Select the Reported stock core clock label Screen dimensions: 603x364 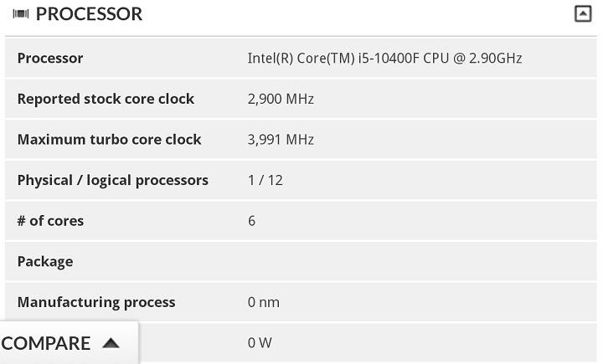point(106,99)
